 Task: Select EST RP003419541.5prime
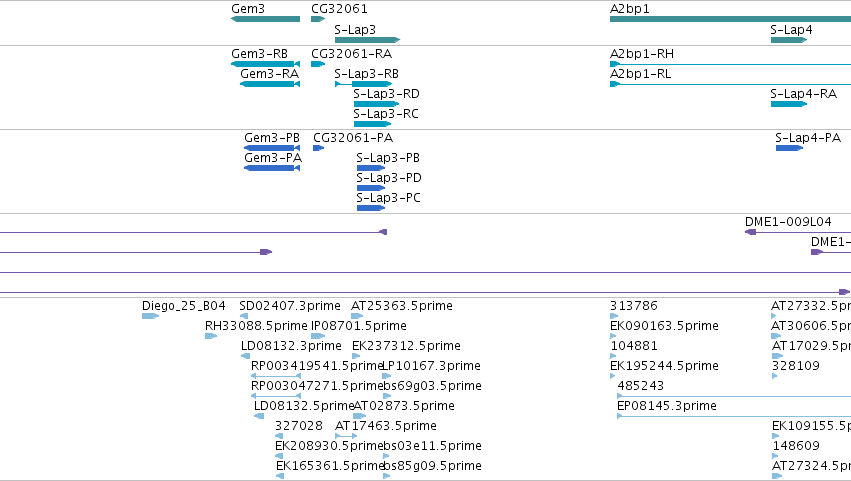276,376
